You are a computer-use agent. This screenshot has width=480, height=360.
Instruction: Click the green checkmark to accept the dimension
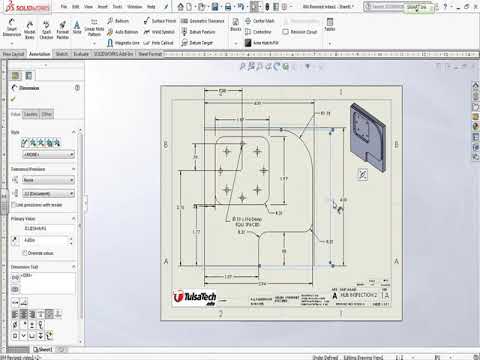(x=13, y=99)
